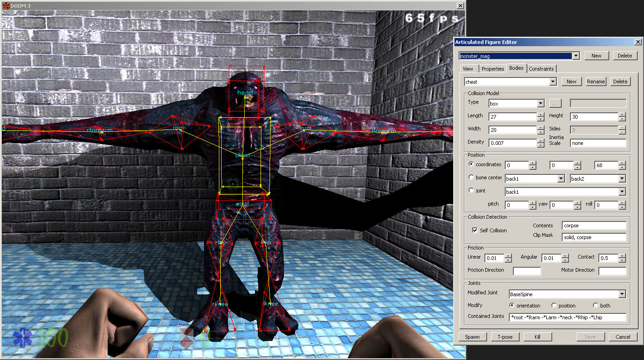Image resolution: width=644 pixels, height=360 pixels.
Task: Increase the coordinate value 68 with up arrow
Action: [622, 163]
